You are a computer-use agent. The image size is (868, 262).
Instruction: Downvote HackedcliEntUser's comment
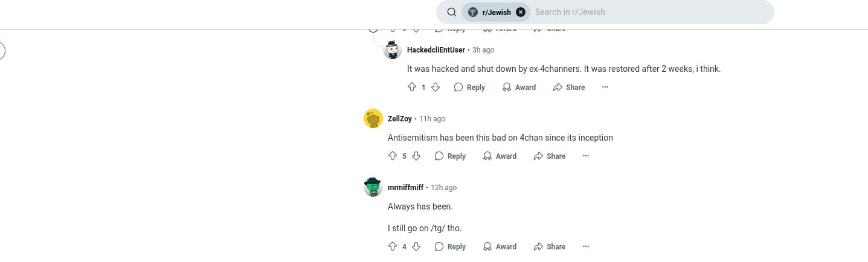pyautogui.click(x=435, y=87)
